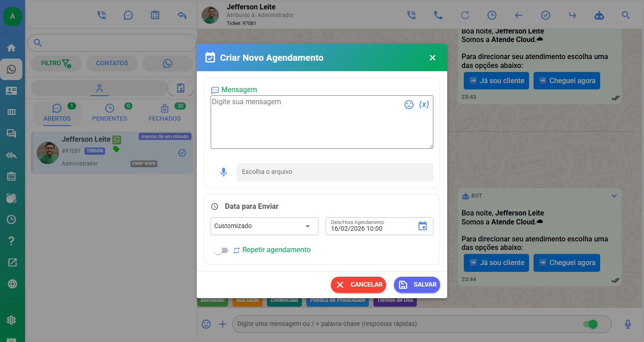Open the FILTRO filter options
The width and height of the screenshot is (644, 342).
tap(56, 63)
